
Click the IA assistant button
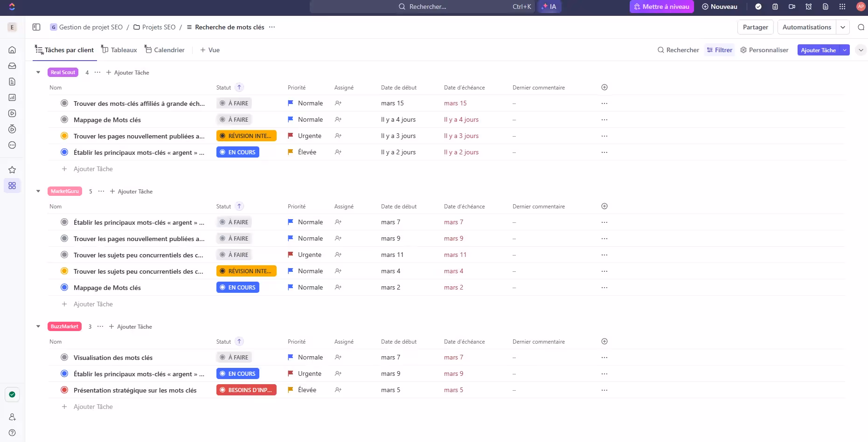pyautogui.click(x=549, y=7)
